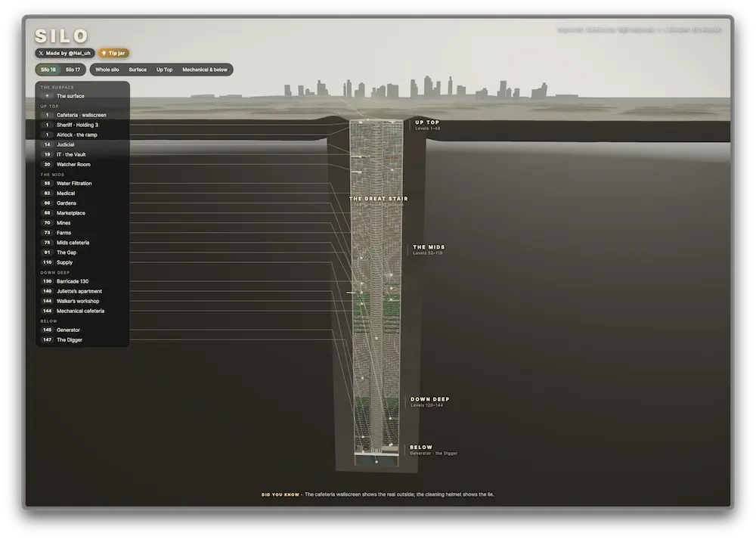This screenshot has width=756, height=539.
Task: Select the Whole silo view
Action: pos(107,70)
